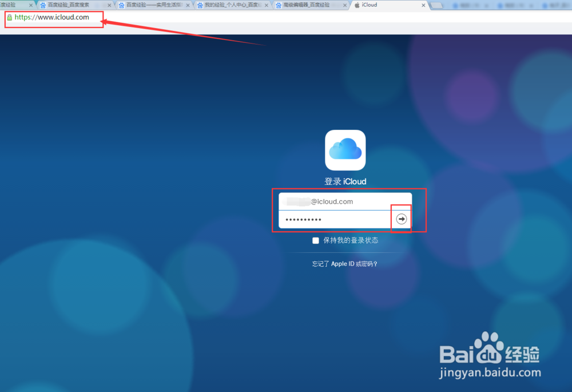572x392 pixels.
Task: Check the 保持我的登录状态 checkbox
Action: click(316, 240)
